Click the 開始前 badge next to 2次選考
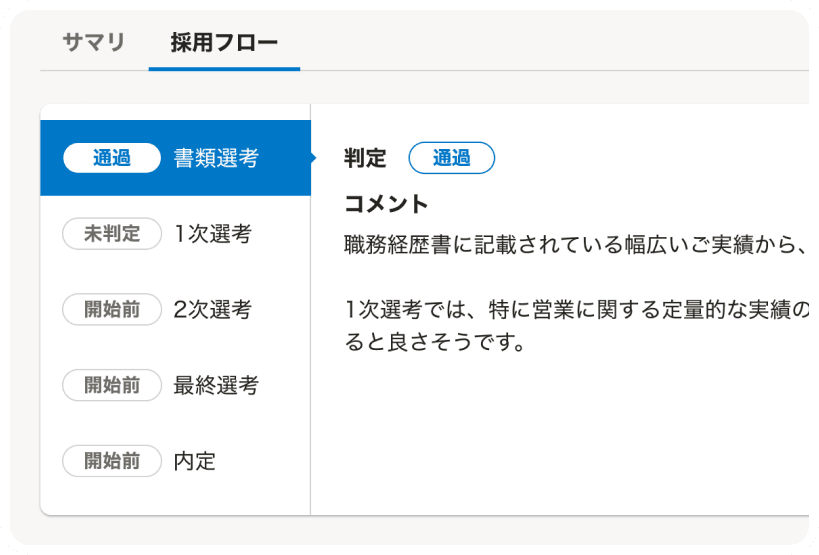 (112, 310)
